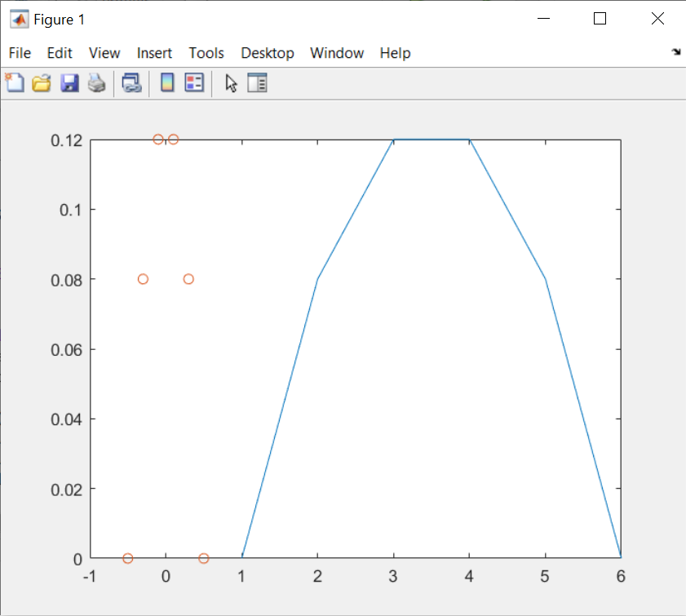Image resolution: width=686 pixels, height=616 pixels.
Task: Insert a colorbar into the plot
Action: point(166,82)
